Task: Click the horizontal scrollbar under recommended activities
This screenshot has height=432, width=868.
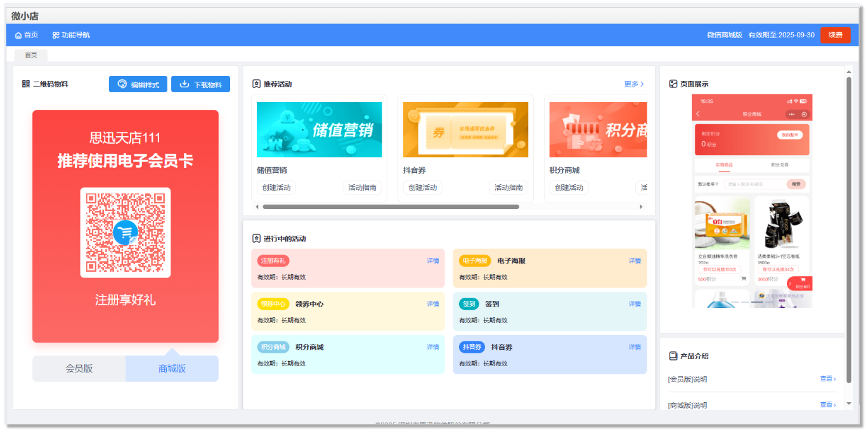Action: pos(391,206)
